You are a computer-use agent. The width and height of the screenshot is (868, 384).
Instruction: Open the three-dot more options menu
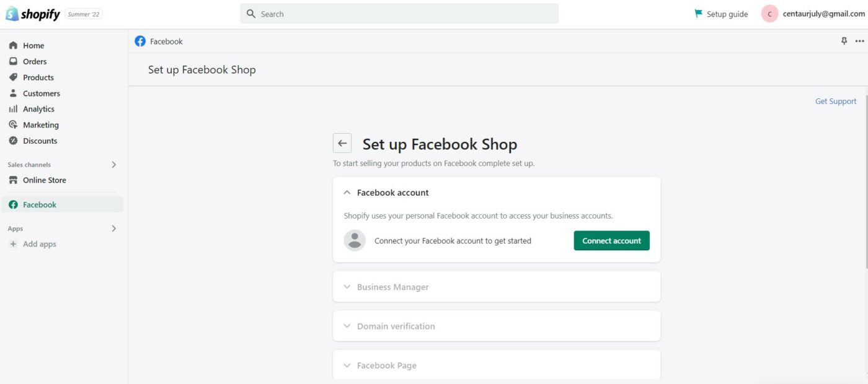[x=859, y=41]
